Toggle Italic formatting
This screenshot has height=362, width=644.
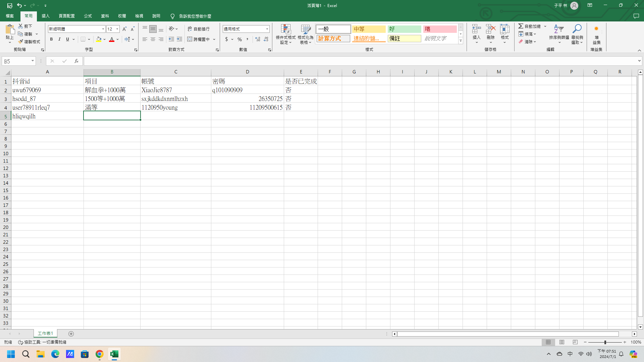pos(59,39)
